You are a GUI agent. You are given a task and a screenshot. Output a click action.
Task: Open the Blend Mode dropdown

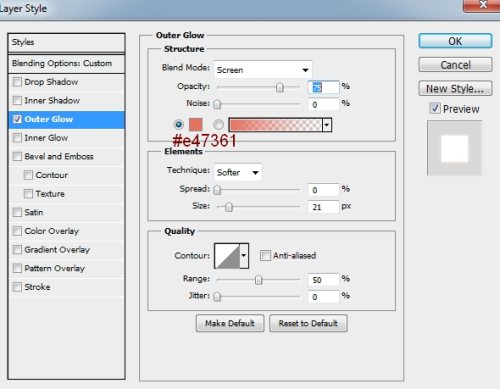click(x=263, y=70)
